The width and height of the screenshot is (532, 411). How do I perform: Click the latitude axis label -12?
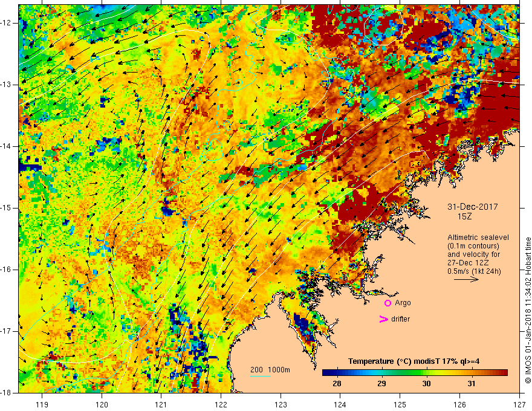point(6,23)
